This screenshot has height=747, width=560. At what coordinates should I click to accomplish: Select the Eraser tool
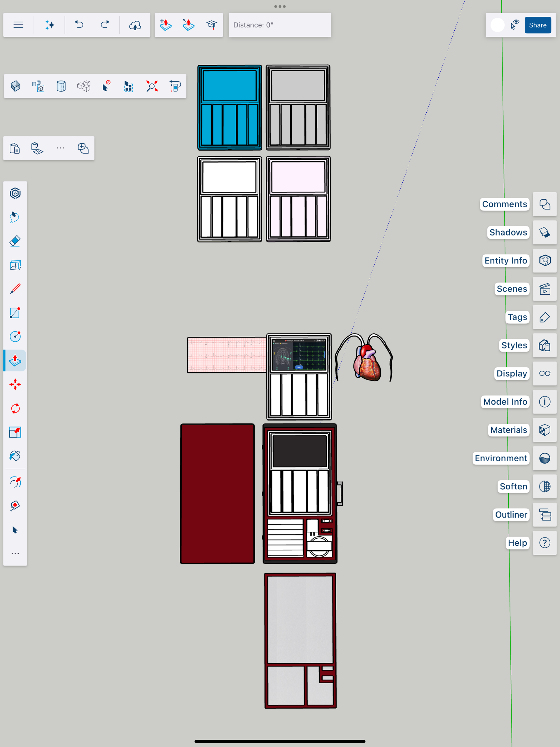15,241
